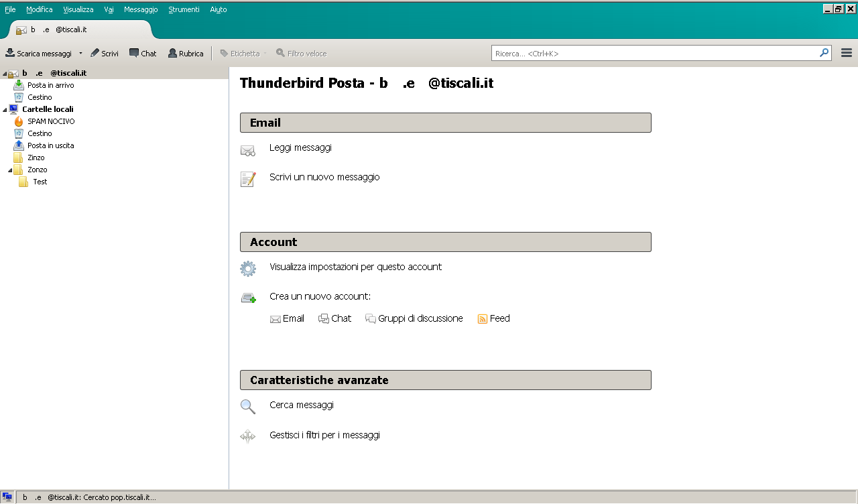Create a new Feed account
858x504 pixels.
tap(494, 318)
